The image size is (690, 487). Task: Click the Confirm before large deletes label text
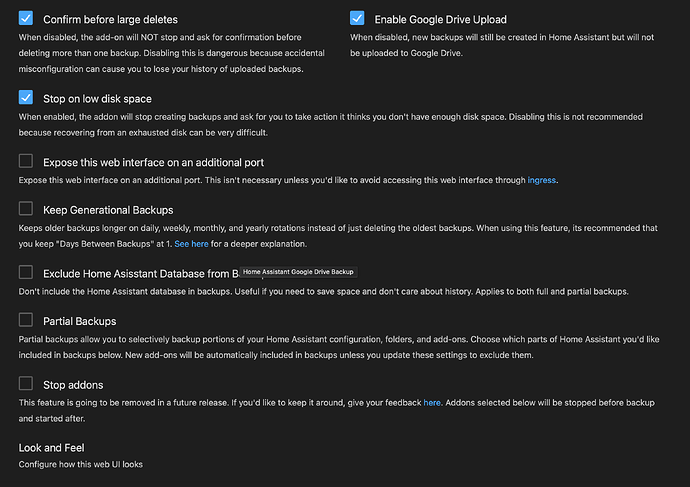click(x=111, y=19)
